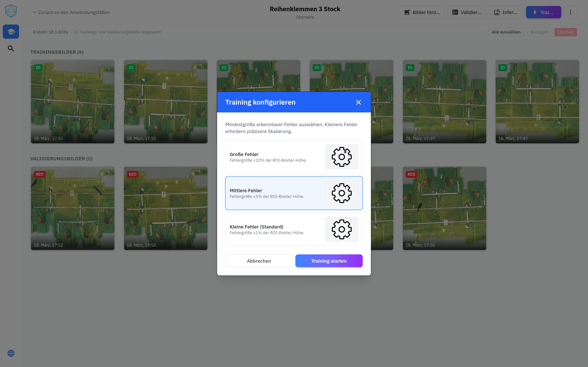
Task: Go back via Zurück zu den Anwendungsfällen
Action: coord(71,12)
